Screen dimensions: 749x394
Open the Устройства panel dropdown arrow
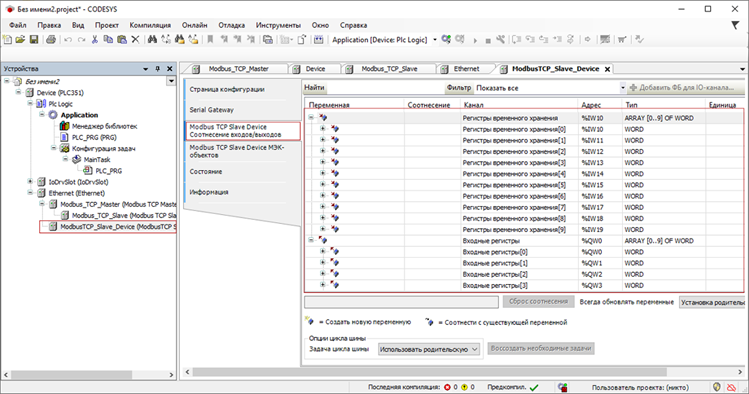[145, 69]
